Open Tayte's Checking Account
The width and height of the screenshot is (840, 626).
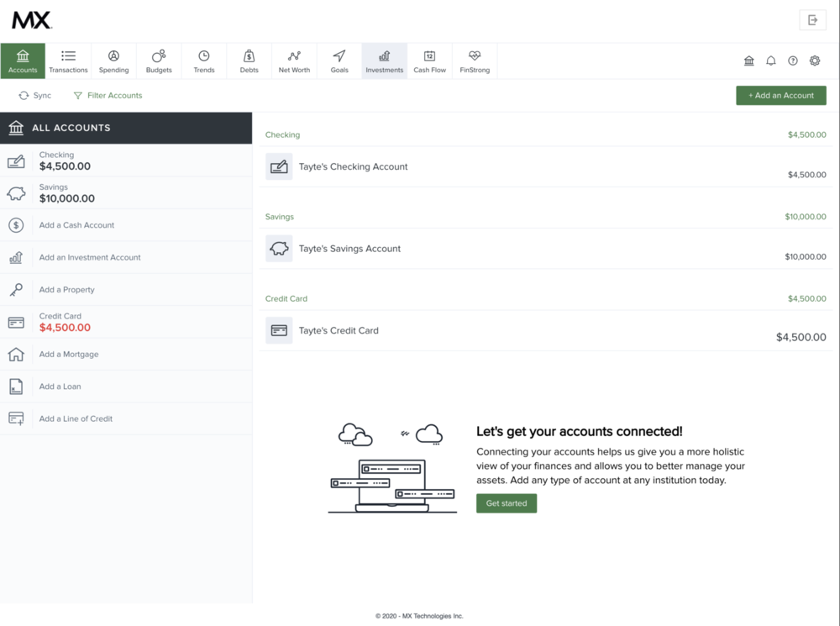click(x=546, y=166)
